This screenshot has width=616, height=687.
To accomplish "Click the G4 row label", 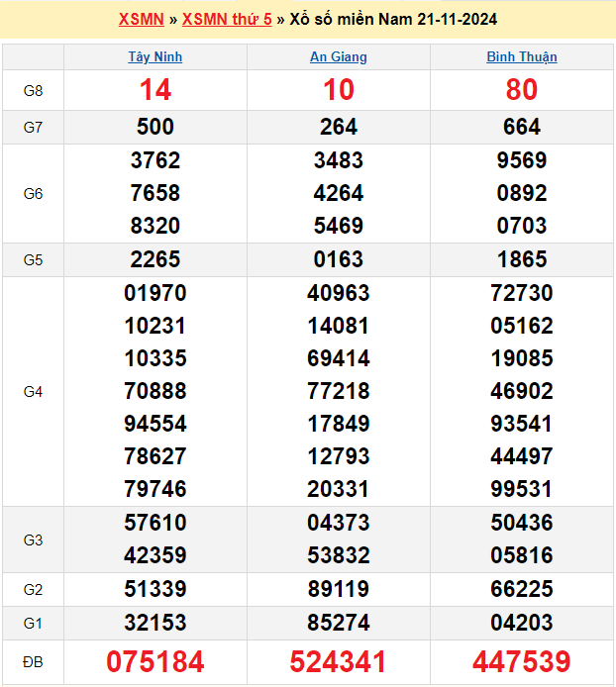I will tap(33, 392).
